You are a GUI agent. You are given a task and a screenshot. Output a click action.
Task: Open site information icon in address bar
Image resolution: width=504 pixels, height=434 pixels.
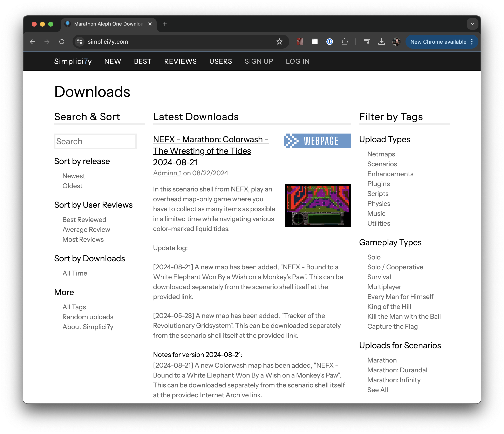80,42
